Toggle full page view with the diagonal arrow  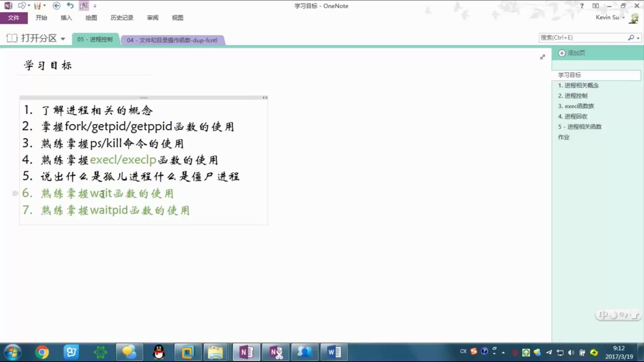542,57
